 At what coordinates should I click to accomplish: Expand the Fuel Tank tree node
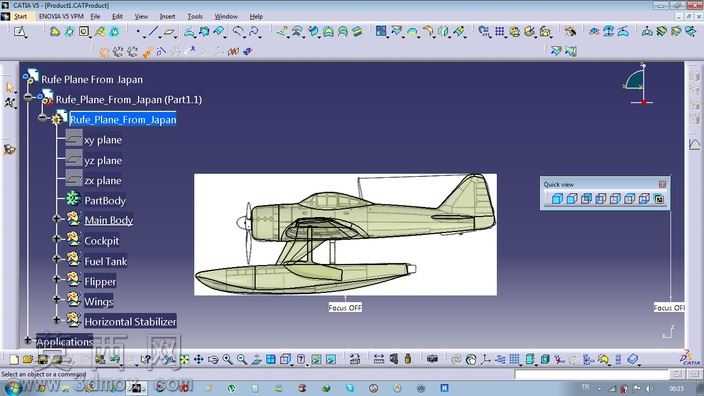point(57,259)
